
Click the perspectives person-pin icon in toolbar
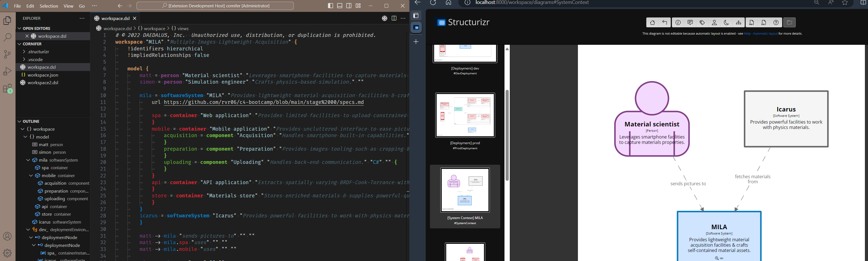click(714, 23)
